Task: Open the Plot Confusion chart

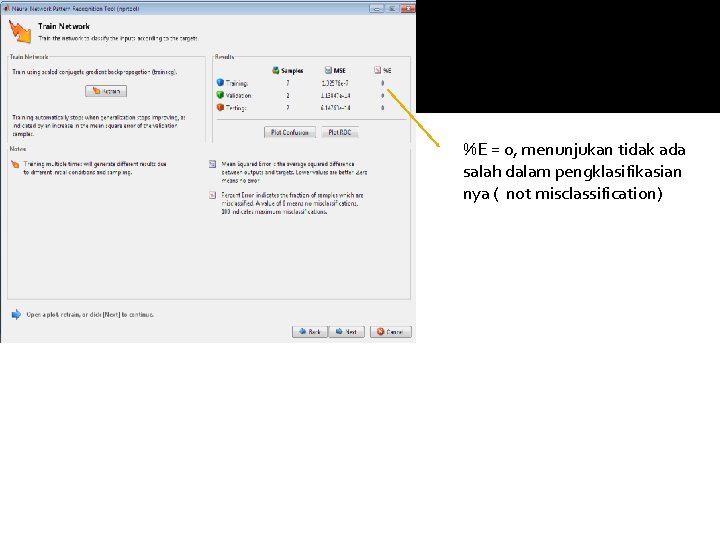Action: (x=290, y=132)
